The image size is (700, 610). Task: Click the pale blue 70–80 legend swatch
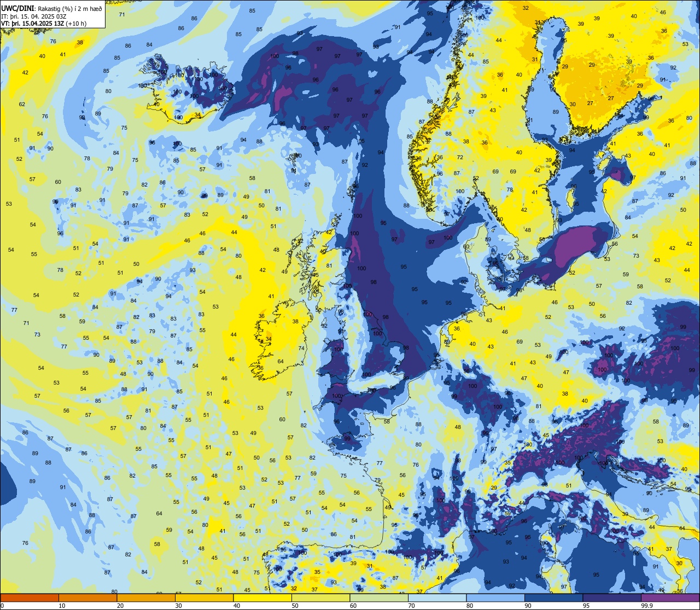(437, 597)
